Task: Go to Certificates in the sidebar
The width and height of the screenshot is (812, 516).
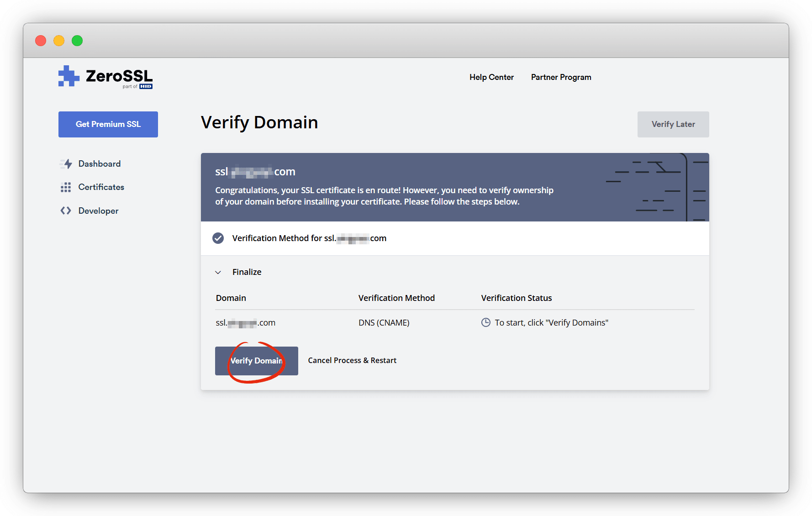Action: [101, 187]
